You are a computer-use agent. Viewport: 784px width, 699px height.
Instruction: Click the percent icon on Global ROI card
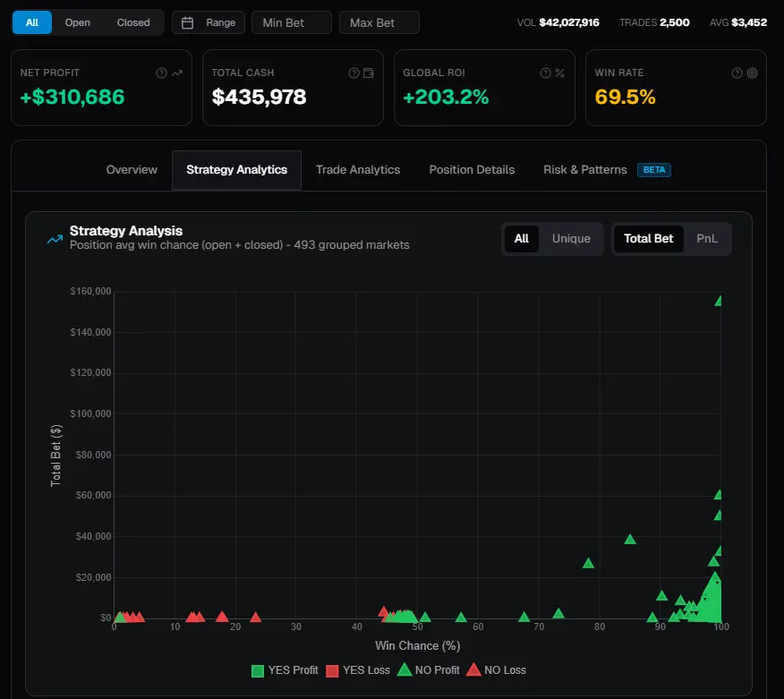point(560,73)
